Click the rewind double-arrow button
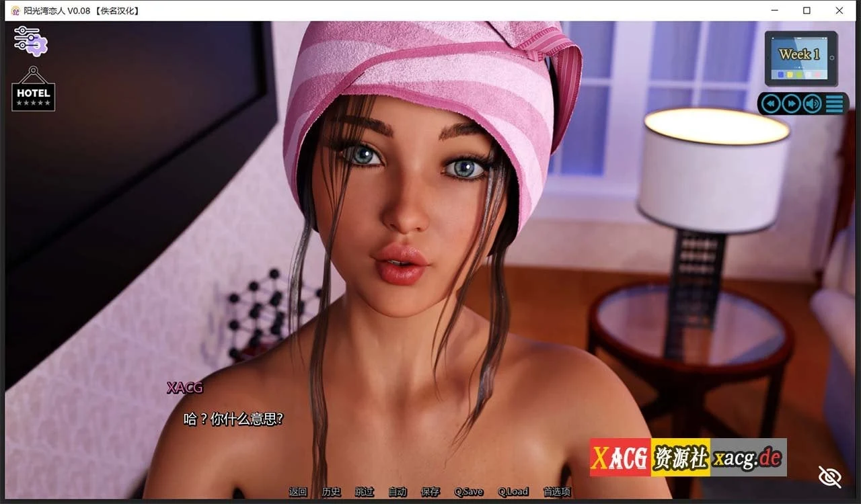The image size is (861, 504). pos(771,103)
